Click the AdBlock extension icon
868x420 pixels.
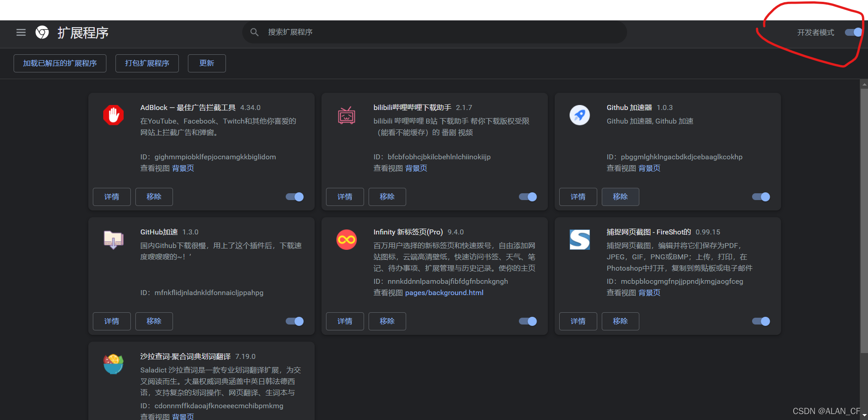(114, 115)
